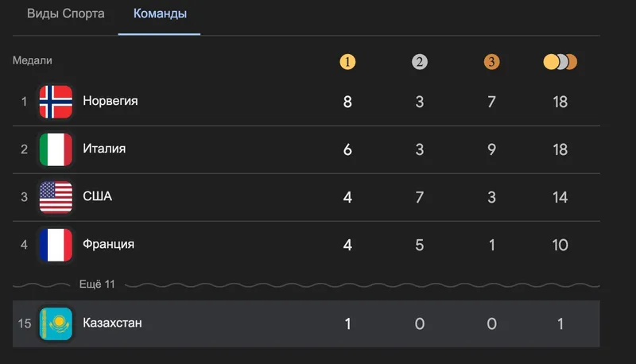Click the Italy flag icon

coord(56,149)
